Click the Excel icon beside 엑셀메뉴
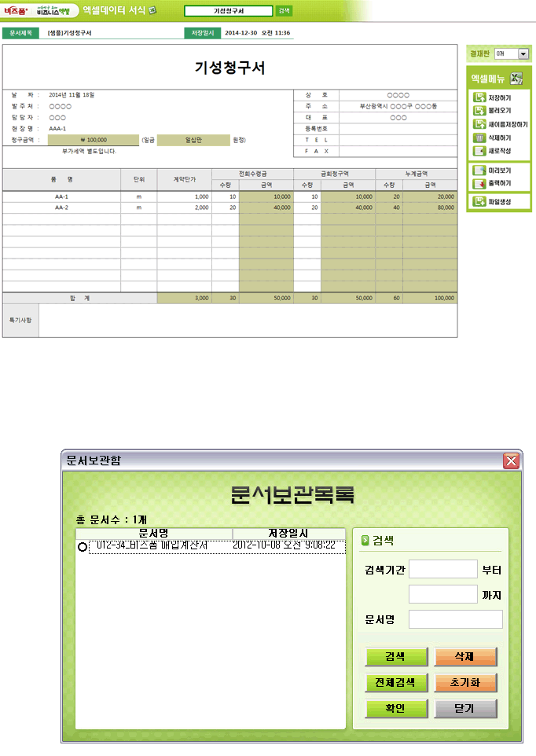Screen dimensions: 536x756 point(516,78)
